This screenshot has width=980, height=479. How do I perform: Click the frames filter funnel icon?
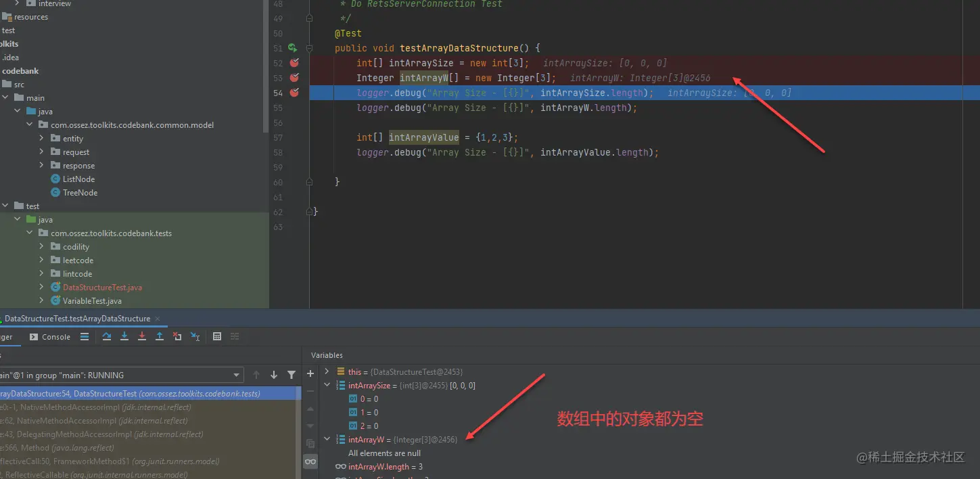pyautogui.click(x=291, y=375)
